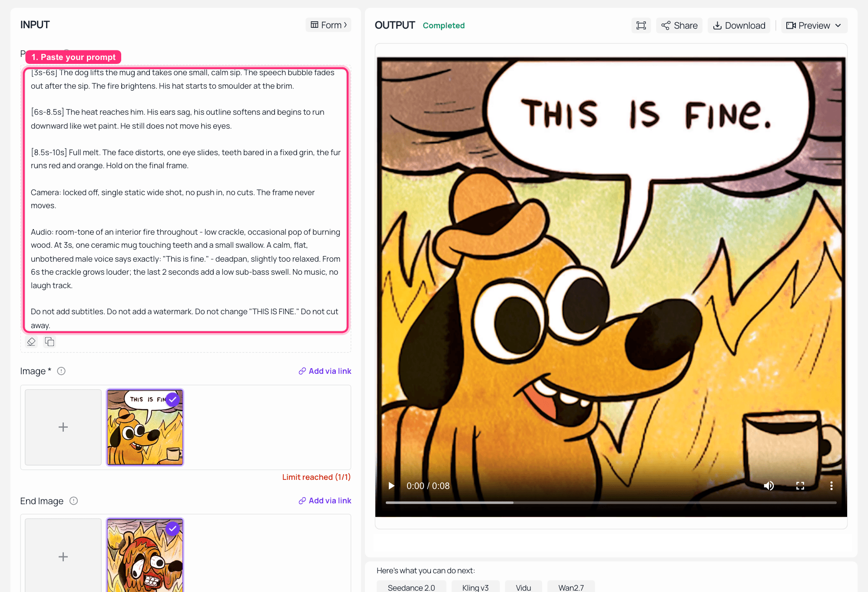Click the OUTPUT heading
This screenshot has height=592, width=868.
click(395, 25)
